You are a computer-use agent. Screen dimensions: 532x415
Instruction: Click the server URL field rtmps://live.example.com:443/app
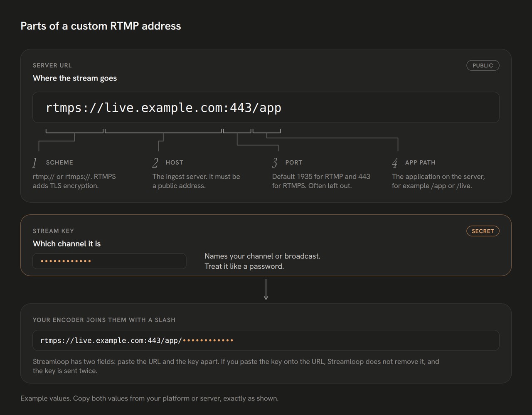click(266, 107)
